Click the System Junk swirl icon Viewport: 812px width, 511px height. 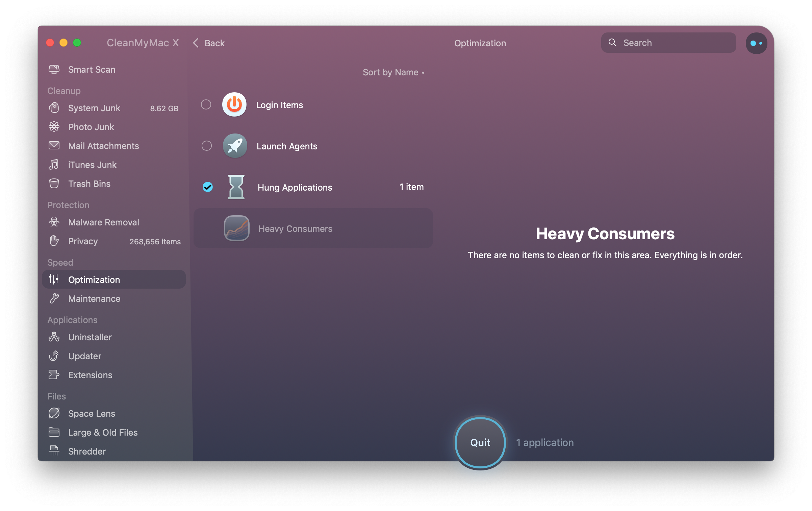[54, 108]
